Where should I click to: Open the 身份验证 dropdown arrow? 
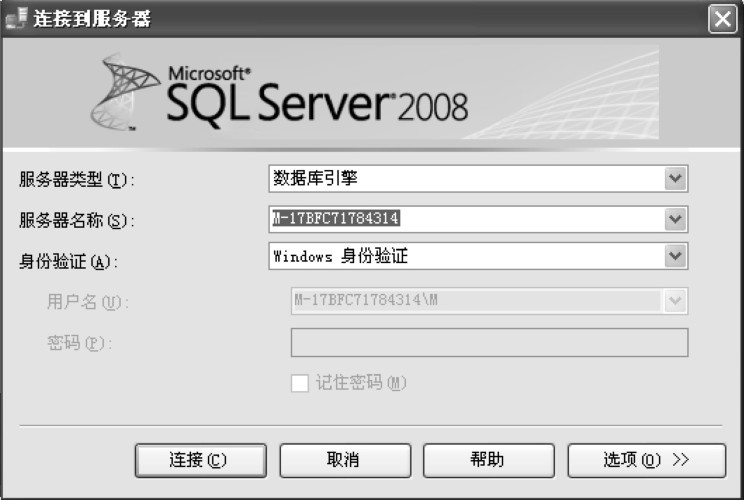pos(676,256)
